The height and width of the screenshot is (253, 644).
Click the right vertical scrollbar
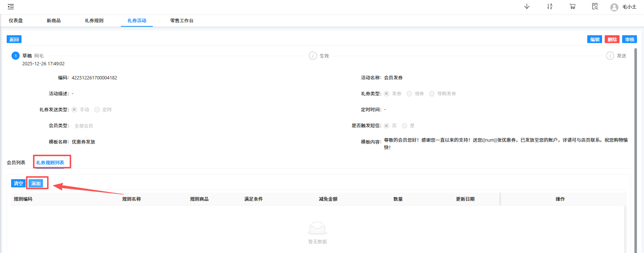coord(635,148)
